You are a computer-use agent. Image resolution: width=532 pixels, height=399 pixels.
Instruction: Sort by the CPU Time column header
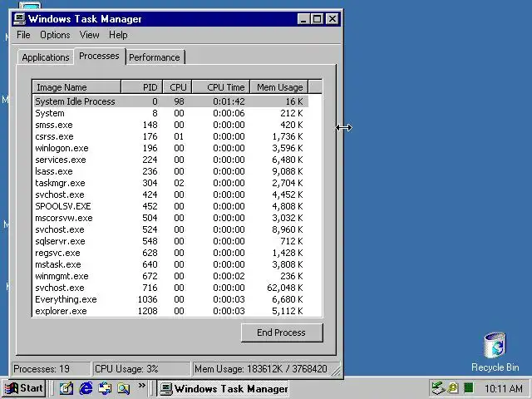(x=221, y=87)
